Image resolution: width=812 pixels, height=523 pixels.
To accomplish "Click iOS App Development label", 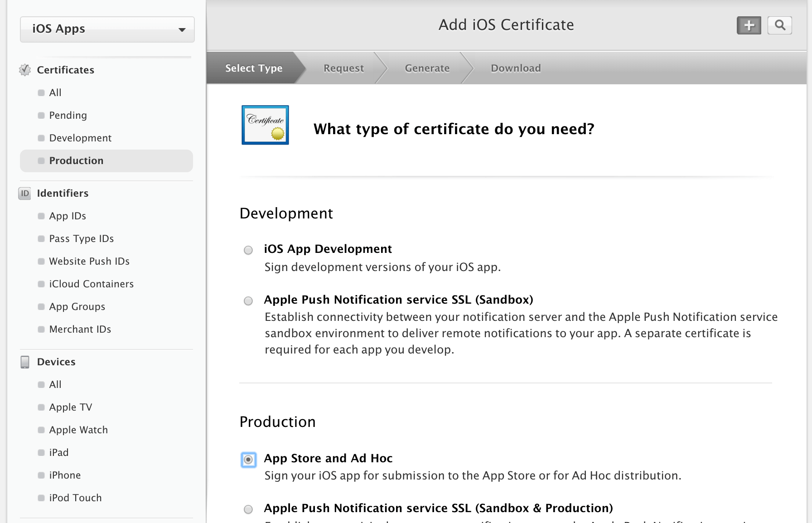I will (x=328, y=249).
